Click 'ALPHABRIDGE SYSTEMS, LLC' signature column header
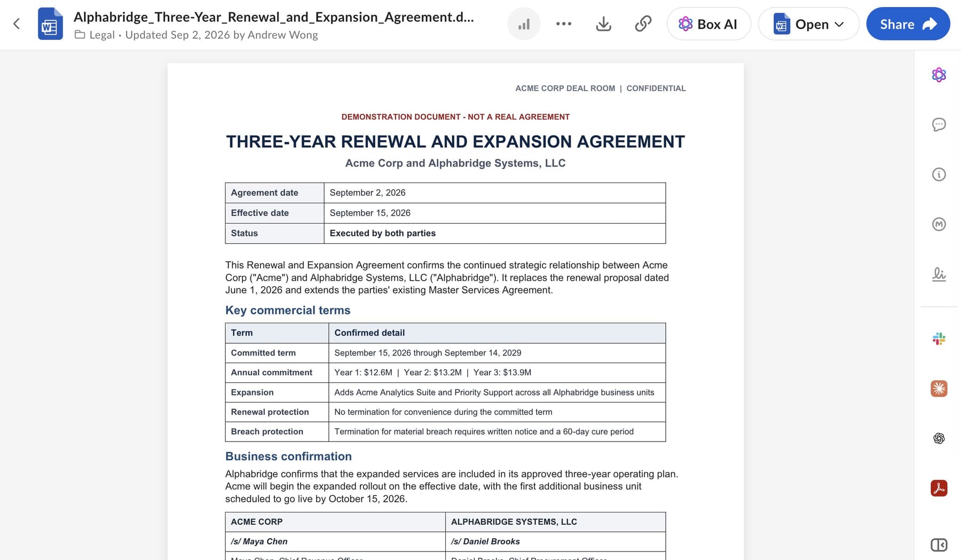Viewport: 961px width, 560px height. point(556,522)
